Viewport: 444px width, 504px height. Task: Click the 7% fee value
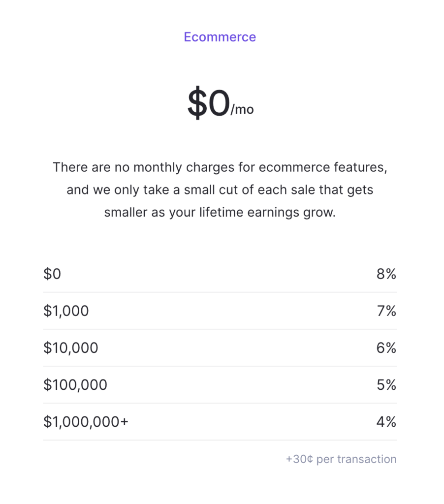click(x=386, y=311)
